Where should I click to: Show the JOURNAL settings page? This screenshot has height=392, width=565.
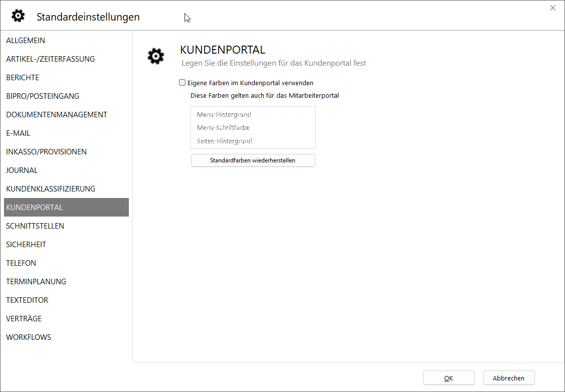point(22,170)
